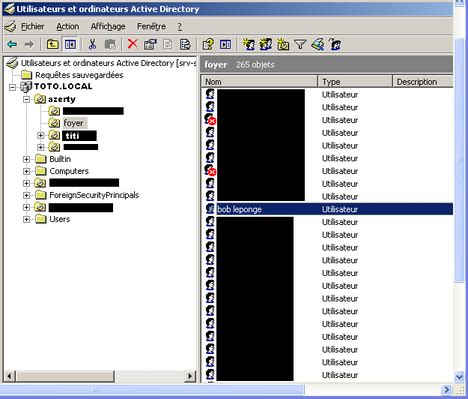This screenshot has height=399, width=468.
Task: Click the bottom horizontal scrollbar right arrow
Action: 447,389
